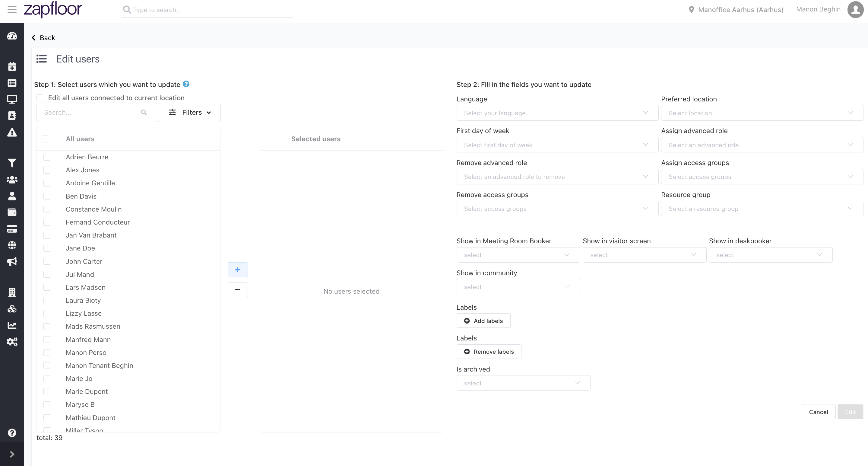The height and width of the screenshot is (466, 868).
Task: Open the Assign access groups dropdown
Action: 762,177
